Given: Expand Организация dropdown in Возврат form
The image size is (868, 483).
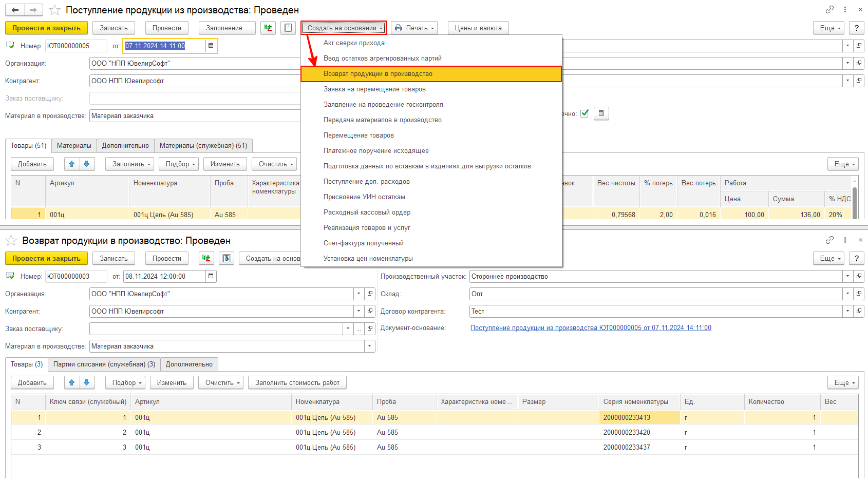Looking at the screenshot, I should coord(359,294).
